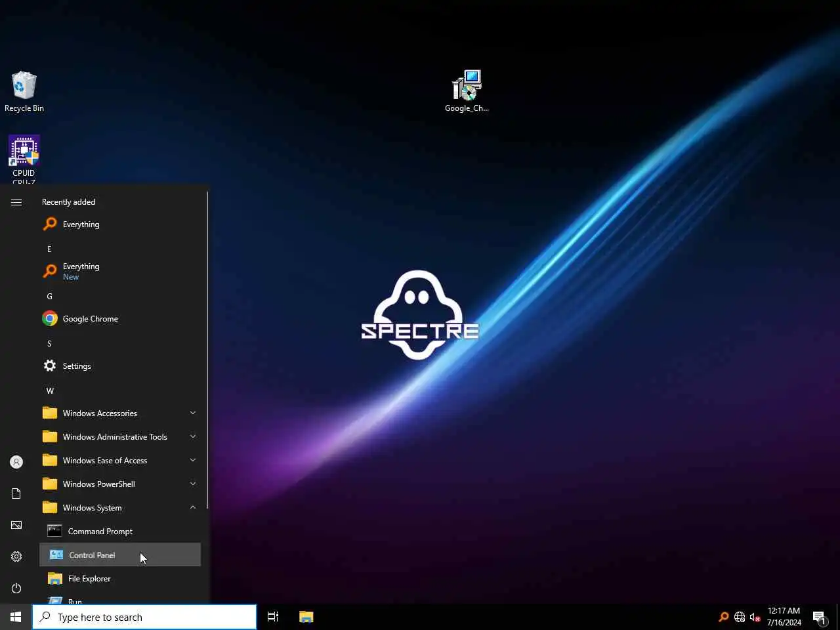Open the Everything tray icon

pyautogui.click(x=724, y=617)
